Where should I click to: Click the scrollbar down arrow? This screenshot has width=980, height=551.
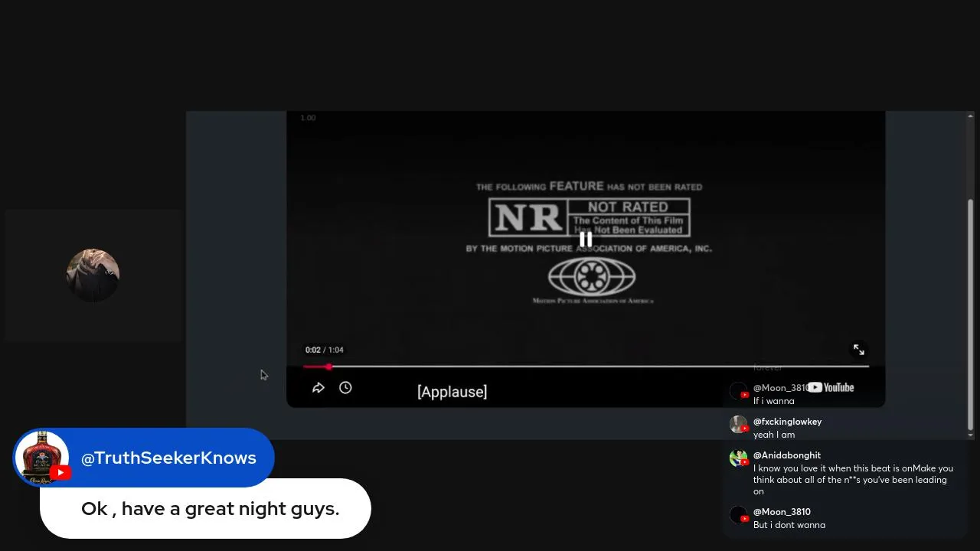click(970, 435)
